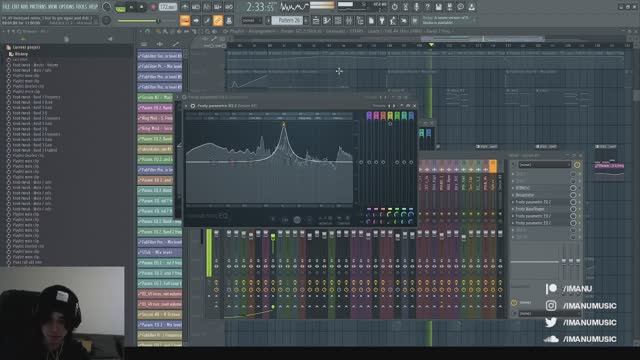
Task: Open the FILE menu
Action: tap(6, 7)
